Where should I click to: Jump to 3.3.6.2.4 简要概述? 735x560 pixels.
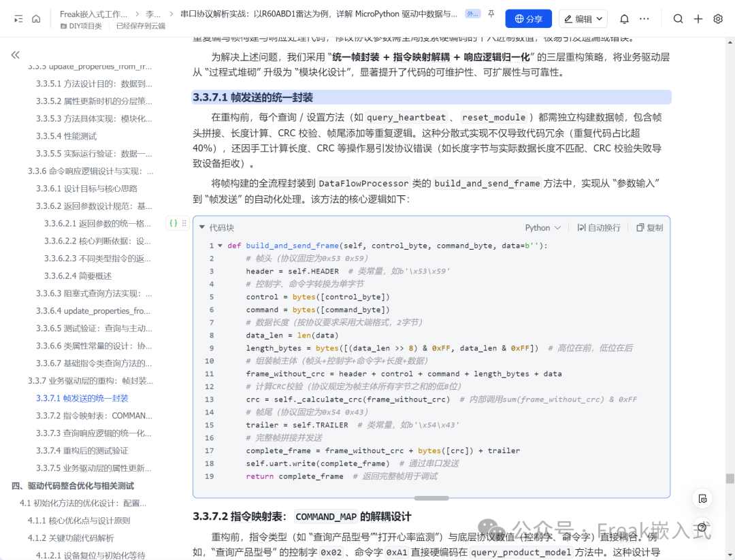pos(78,276)
